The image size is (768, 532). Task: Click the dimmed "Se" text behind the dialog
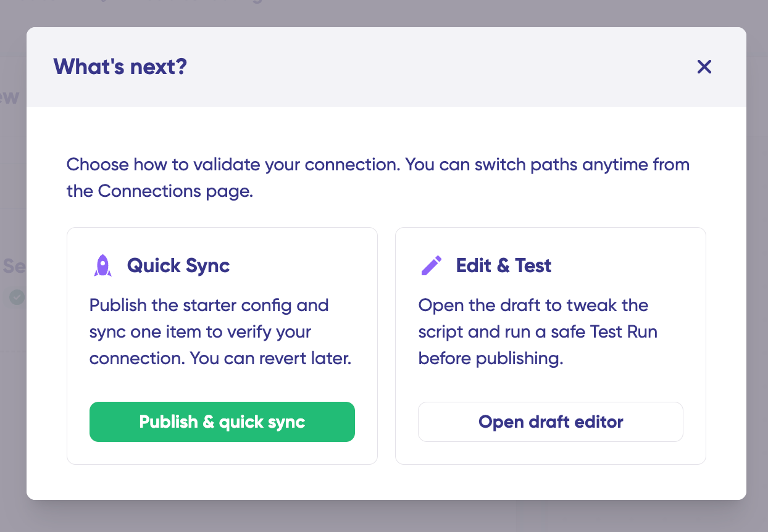tap(13, 266)
